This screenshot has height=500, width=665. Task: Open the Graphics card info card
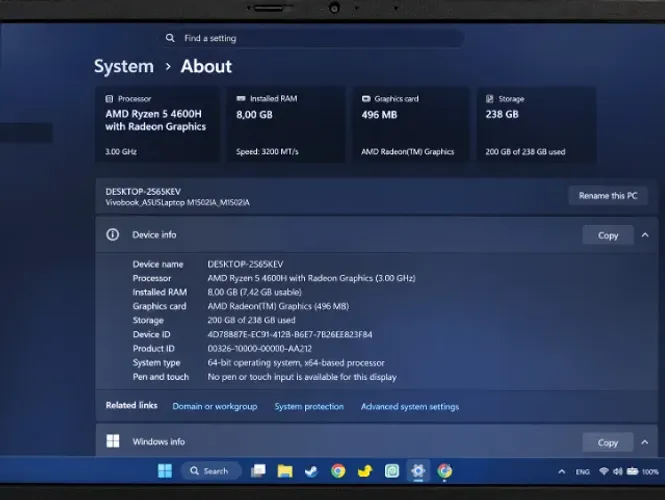tap(411, 124)
